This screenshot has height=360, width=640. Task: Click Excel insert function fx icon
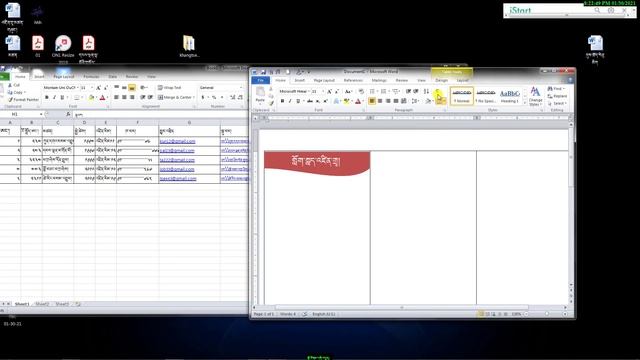point(68,114)
